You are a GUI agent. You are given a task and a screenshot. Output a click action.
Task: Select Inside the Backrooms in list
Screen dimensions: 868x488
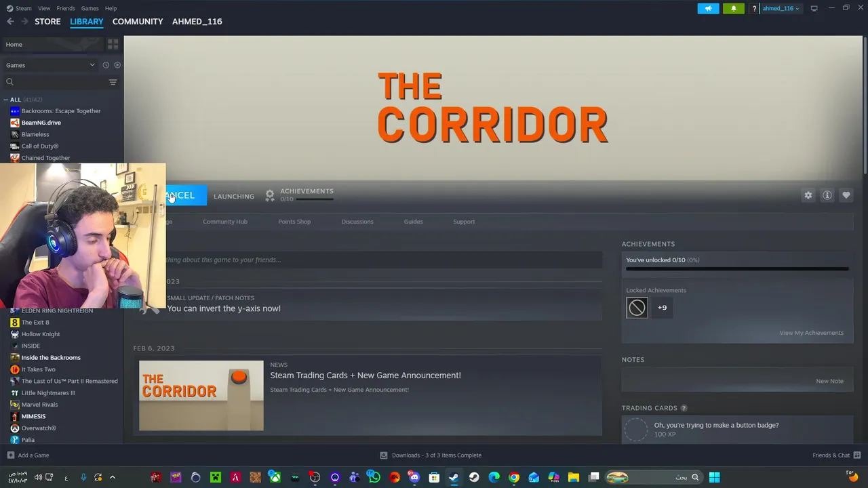coord(51,358)
